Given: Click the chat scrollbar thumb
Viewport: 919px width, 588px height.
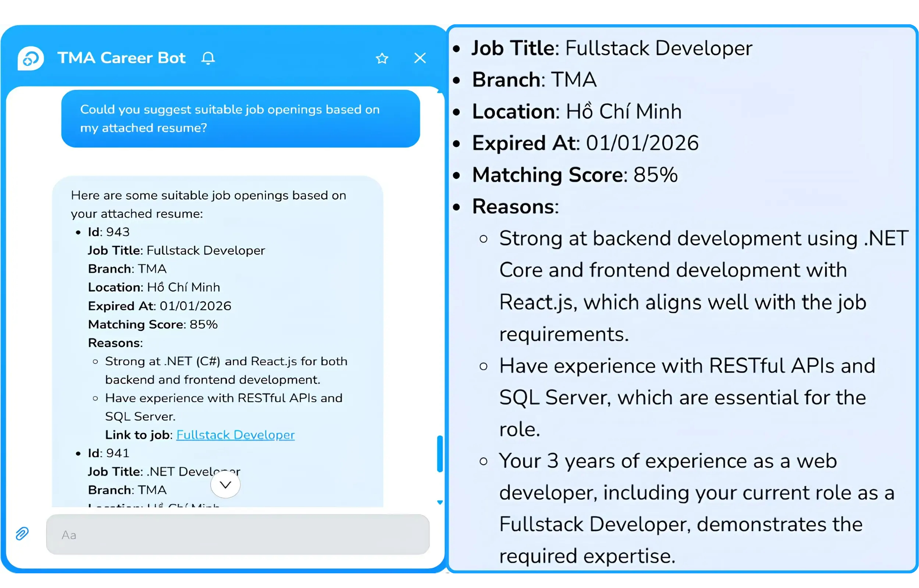Looking at the screenshot, I should (440, 454).
